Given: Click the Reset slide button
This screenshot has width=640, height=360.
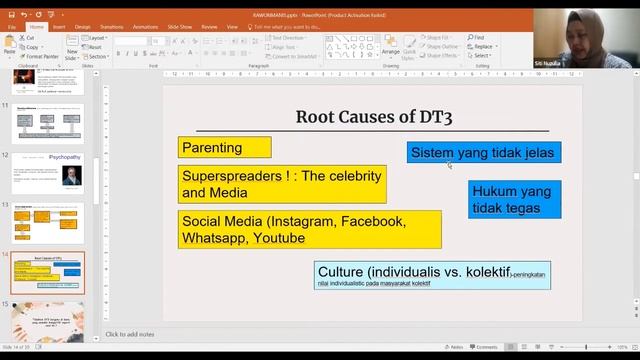Looking at the screenshot, I should (x=92, y=47).
